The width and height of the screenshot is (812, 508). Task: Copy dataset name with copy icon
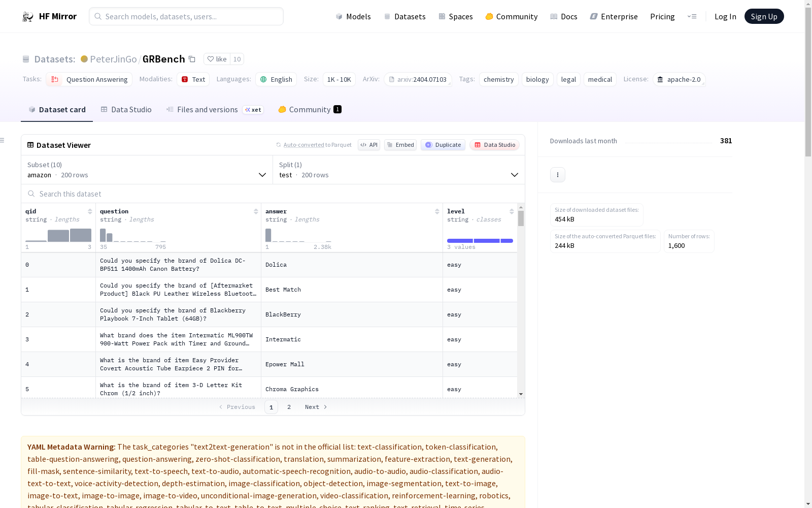coord(192,59)
